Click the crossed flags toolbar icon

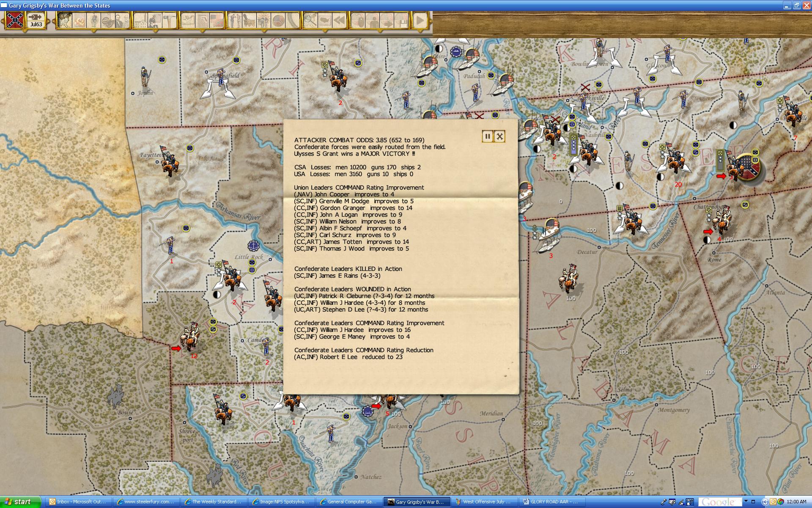217,20
